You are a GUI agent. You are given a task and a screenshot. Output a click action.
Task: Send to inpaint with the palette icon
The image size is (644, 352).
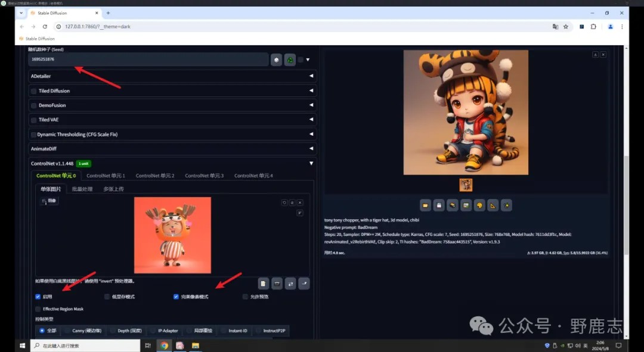[x=479, y=205]
